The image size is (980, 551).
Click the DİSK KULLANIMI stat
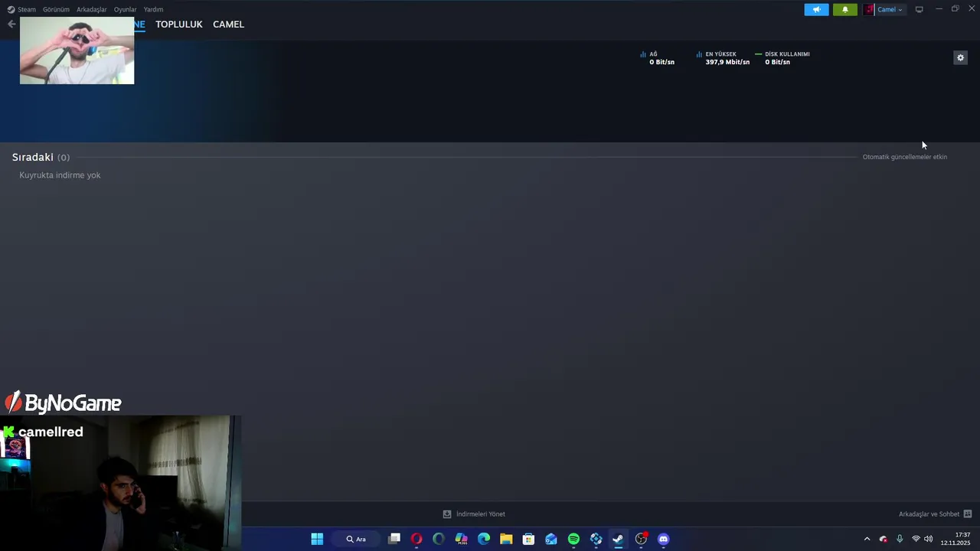click(782, 58)
